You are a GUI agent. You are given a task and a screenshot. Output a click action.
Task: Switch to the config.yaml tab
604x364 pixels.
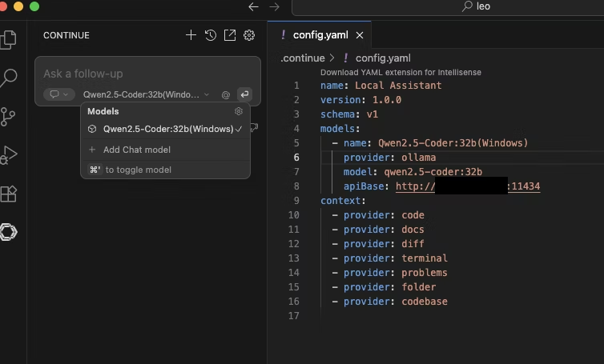320,35
